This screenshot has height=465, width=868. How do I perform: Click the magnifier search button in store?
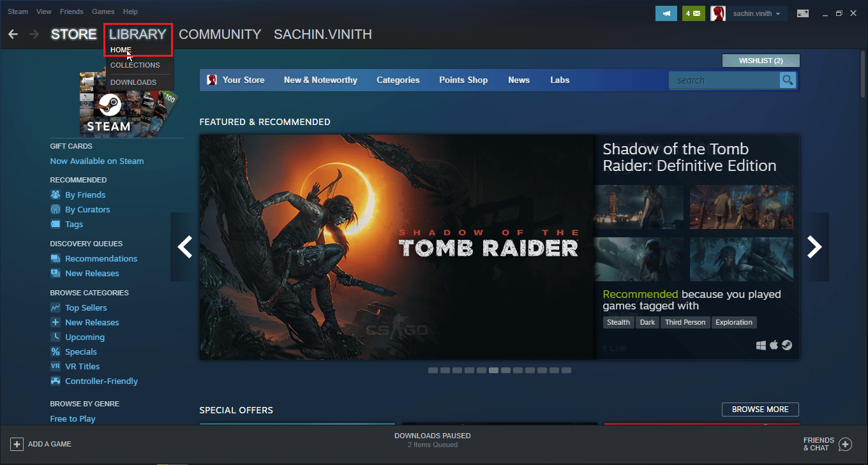click(x=788, y=80)
